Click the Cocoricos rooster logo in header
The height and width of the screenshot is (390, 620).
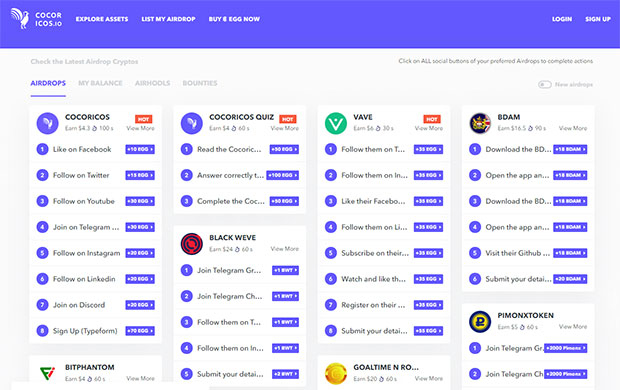pyautogui.click(x=20, y=19)
